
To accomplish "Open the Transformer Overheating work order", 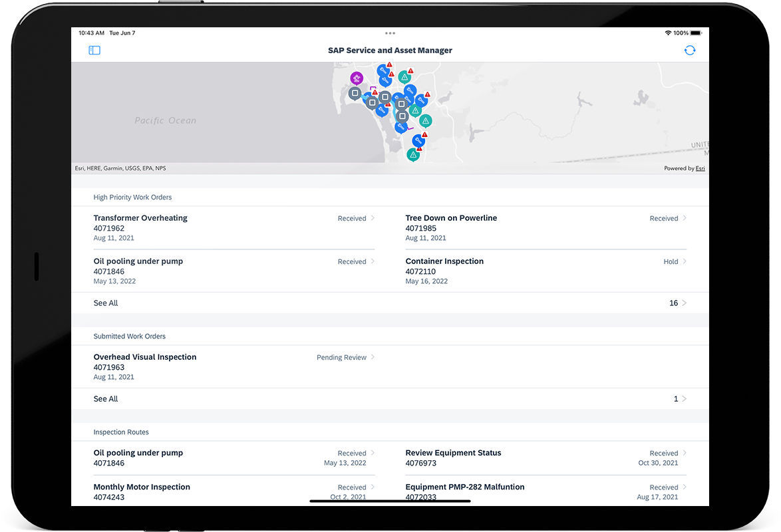I will pyautogui.click(x=140, y=217).
